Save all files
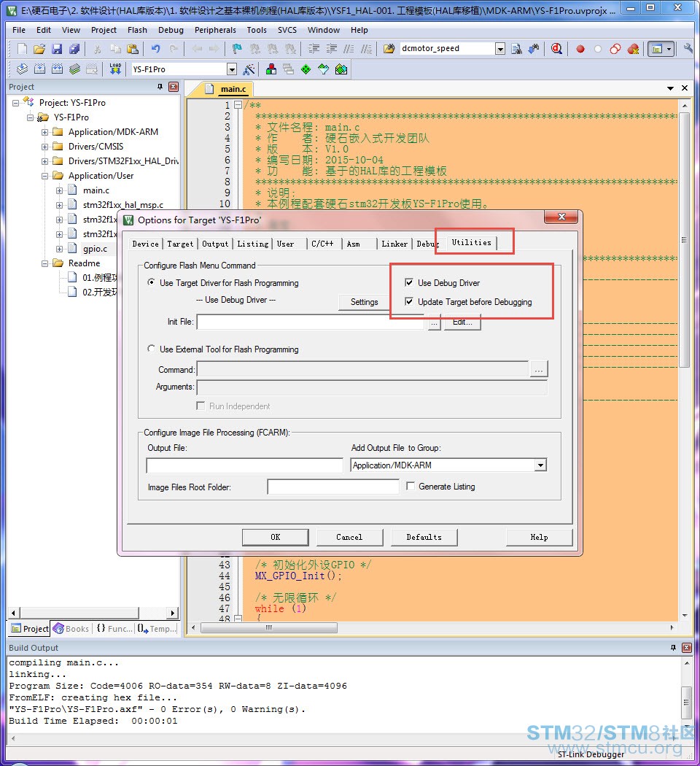This screenshot has width=700, height=766. (74, 48)
